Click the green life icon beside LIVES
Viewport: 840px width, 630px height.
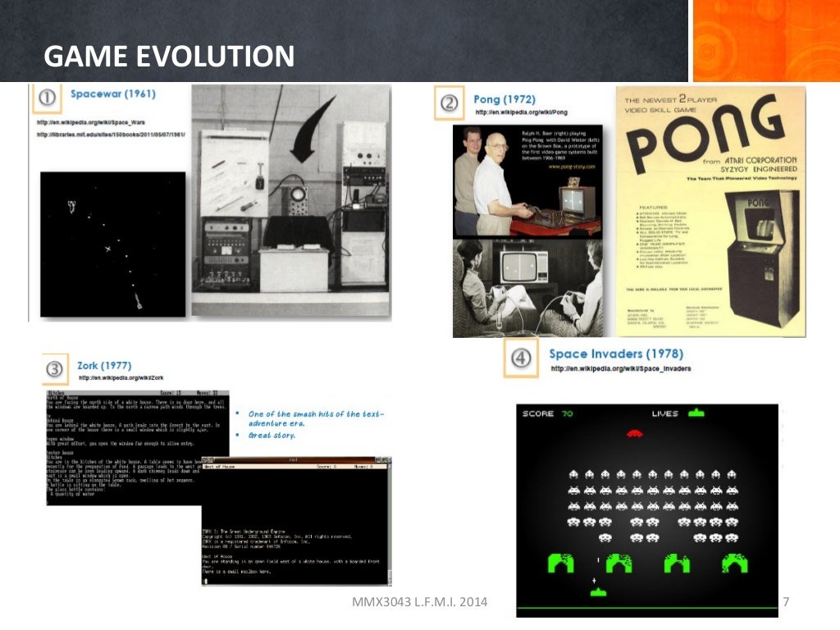coord(696,413)
